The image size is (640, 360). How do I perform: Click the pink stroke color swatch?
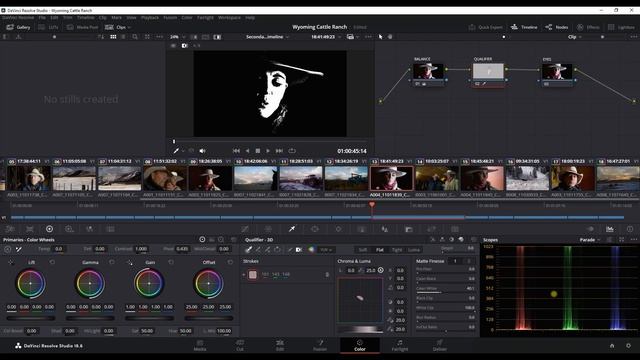pos(253,275)
